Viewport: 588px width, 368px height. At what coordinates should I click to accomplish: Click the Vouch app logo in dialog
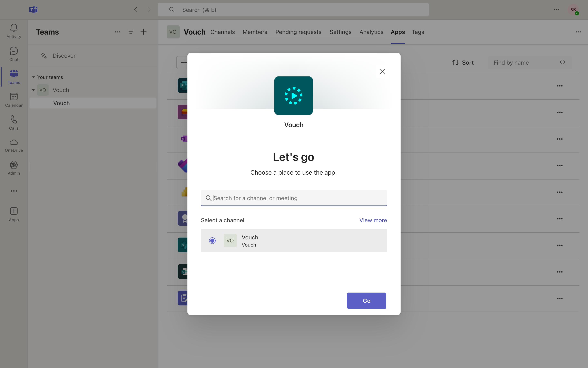pos(294,96)
